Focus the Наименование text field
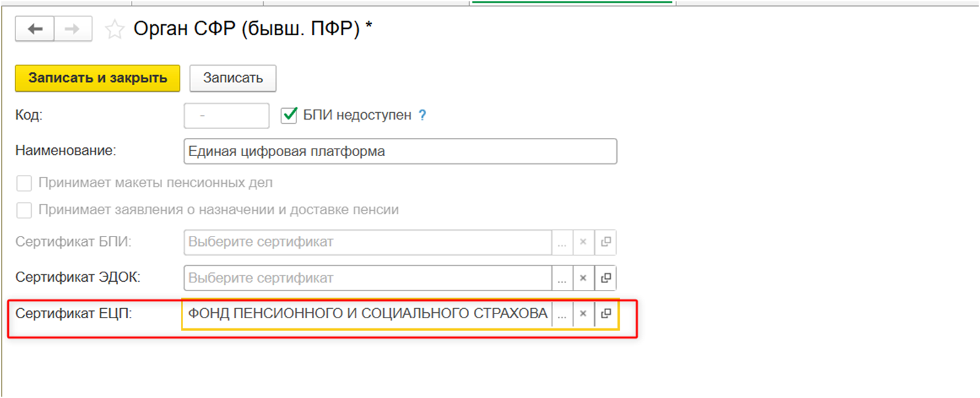This screenshot has width=980, height=398. [x=400, y=151]
